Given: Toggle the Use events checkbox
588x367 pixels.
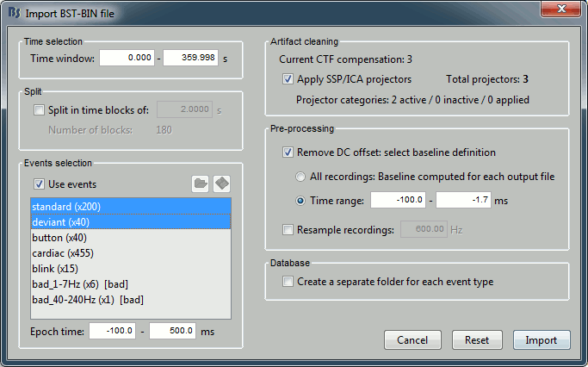Looking at the screenshot, I should [40, 184].
